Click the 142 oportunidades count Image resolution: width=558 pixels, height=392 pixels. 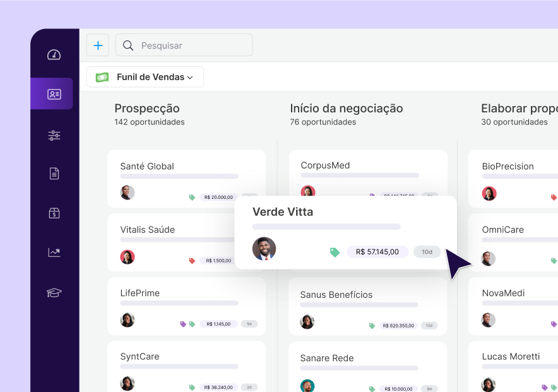150,122
